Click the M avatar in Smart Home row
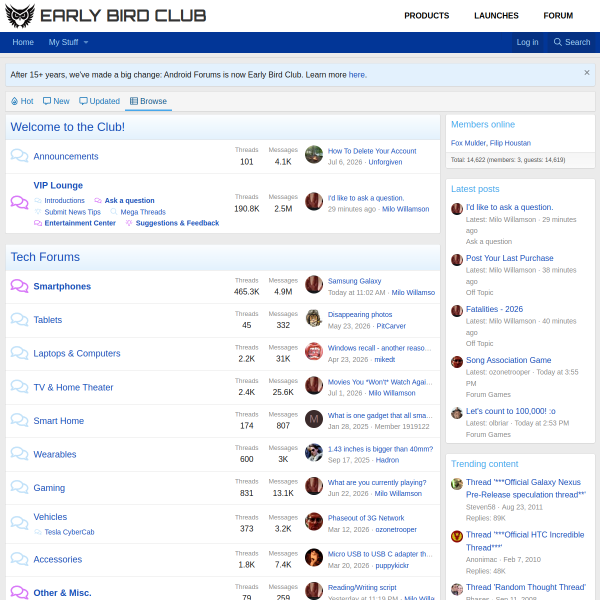Image resolution: width=600 pixels, height=600 pixels. point(314,419)
